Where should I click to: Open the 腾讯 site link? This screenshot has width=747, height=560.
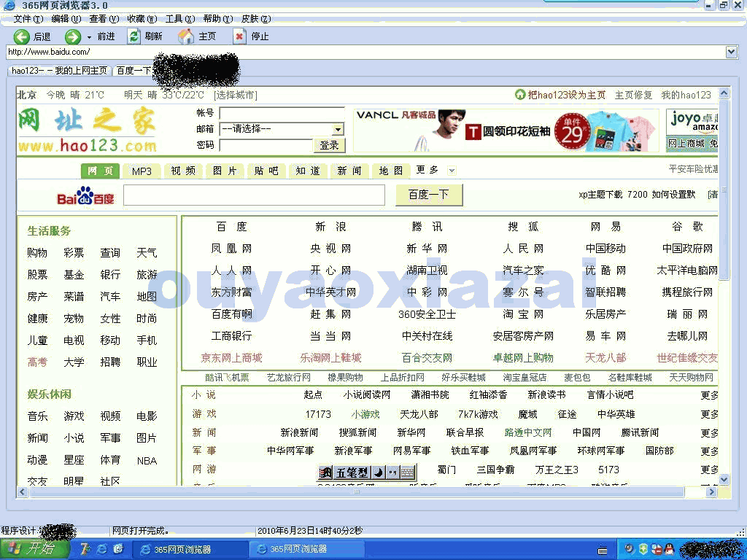[427, 227]
